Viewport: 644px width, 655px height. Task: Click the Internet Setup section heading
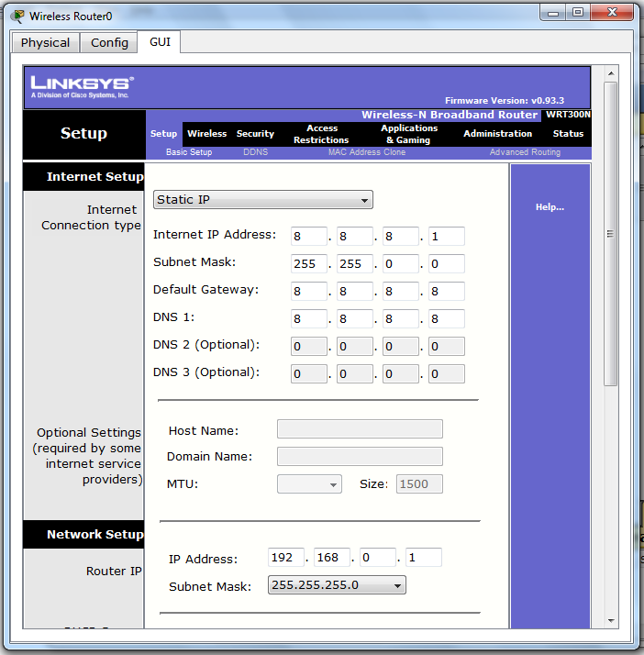(95, 177)
